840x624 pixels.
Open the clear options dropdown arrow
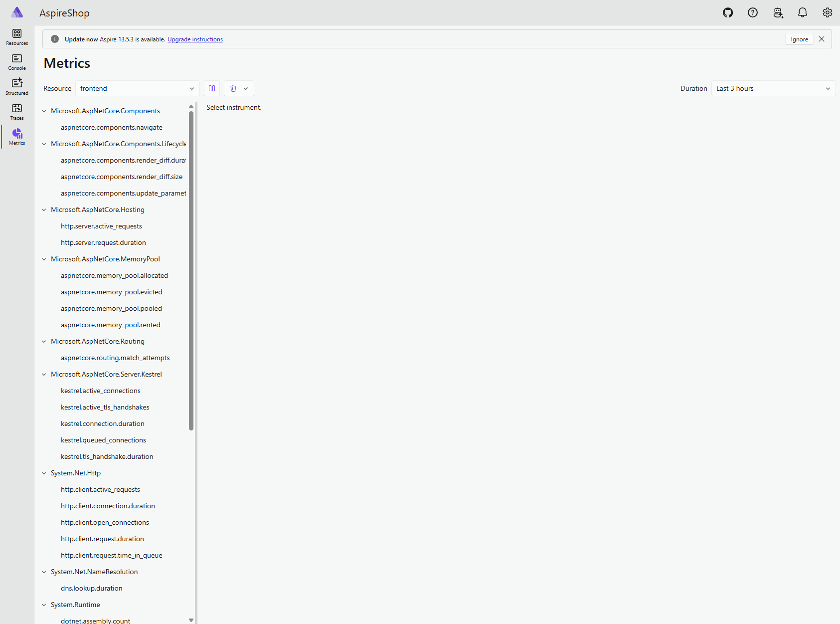[x=246, y=88]
